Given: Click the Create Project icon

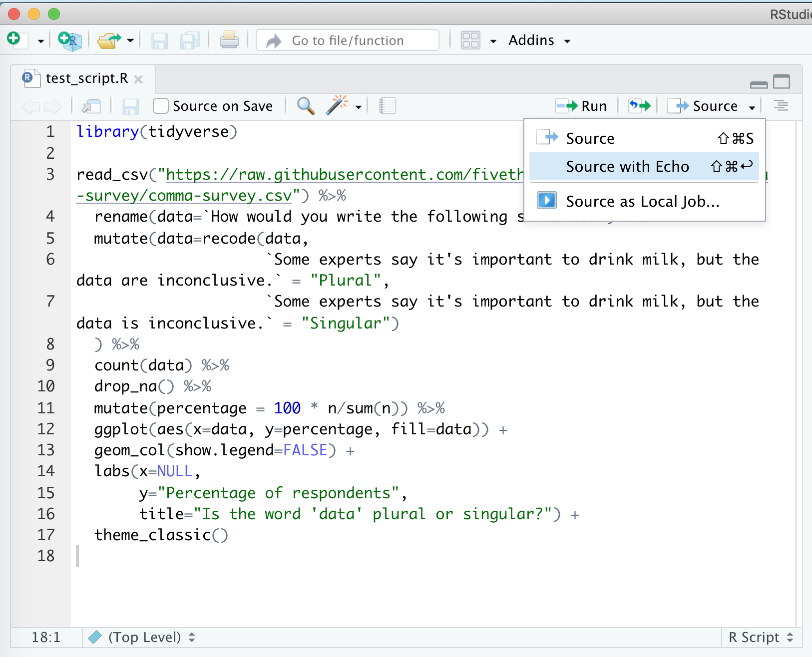Looking at the screenshot, I should coord(69,40).
